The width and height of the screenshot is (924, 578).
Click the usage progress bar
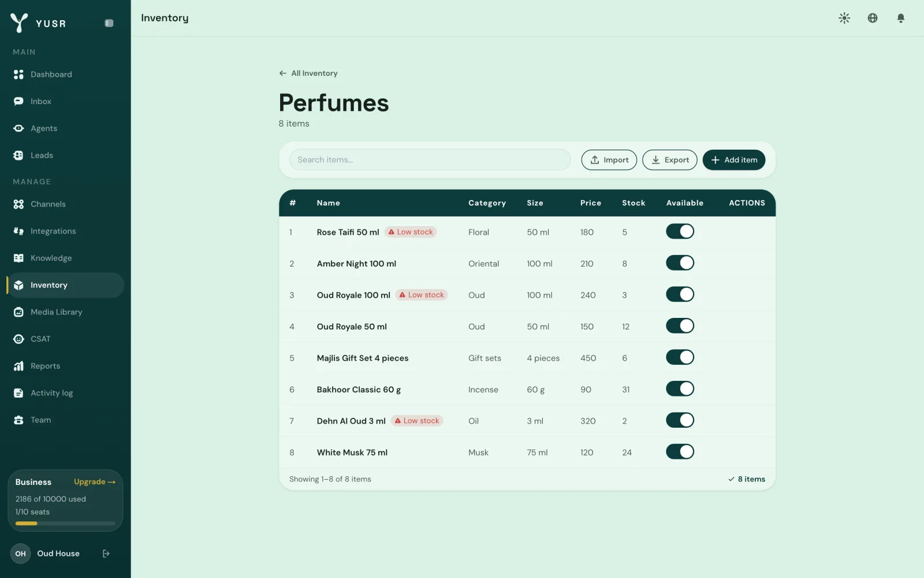click(x=65, y=524)
